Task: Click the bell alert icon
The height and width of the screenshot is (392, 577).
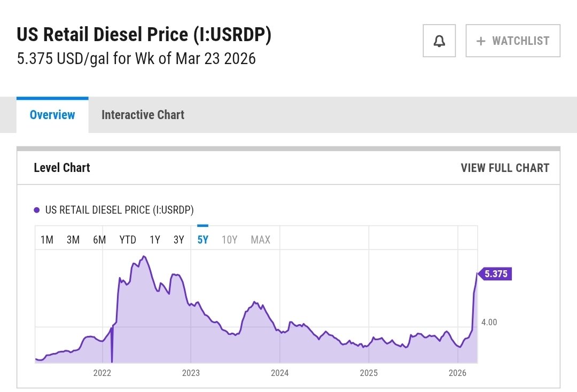Action: (x=439, y=41)
